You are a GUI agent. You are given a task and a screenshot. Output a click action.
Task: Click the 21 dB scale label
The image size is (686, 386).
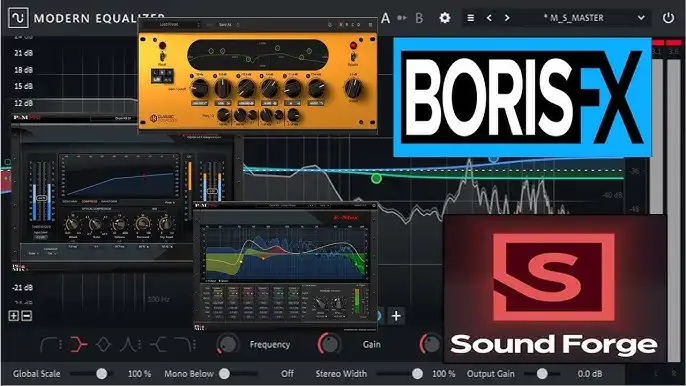point(24,53)
